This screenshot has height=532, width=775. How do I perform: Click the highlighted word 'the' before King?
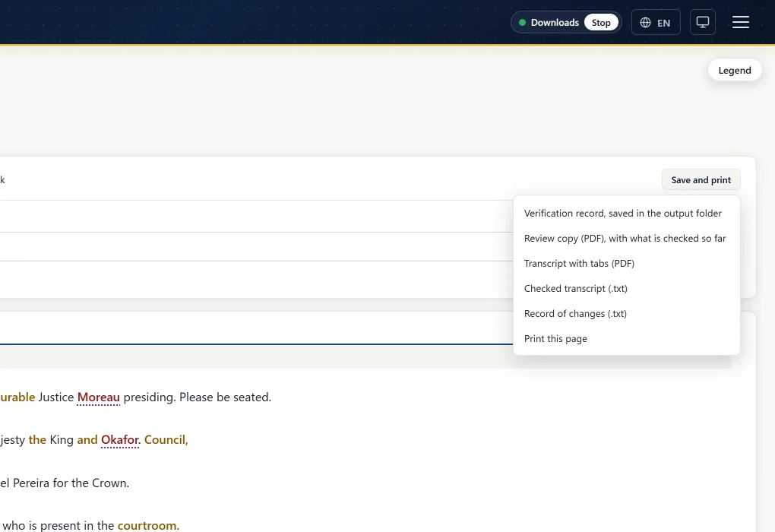click(x=37, y=439)
